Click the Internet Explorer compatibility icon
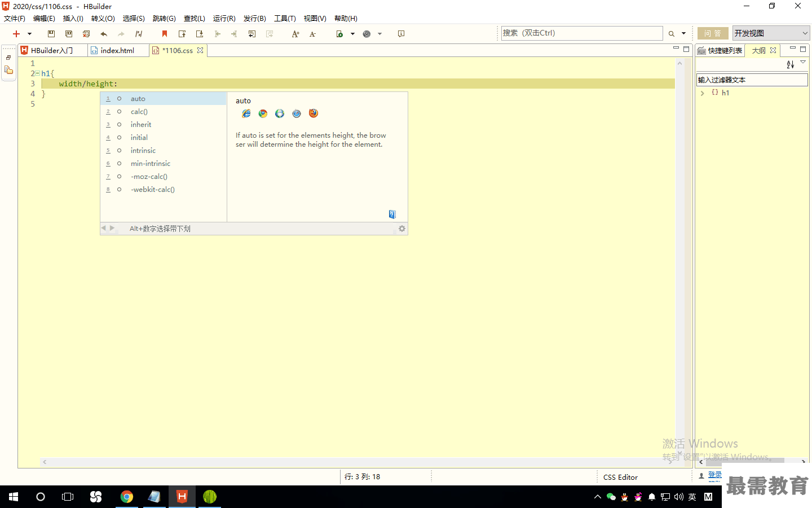 [246, 113]
